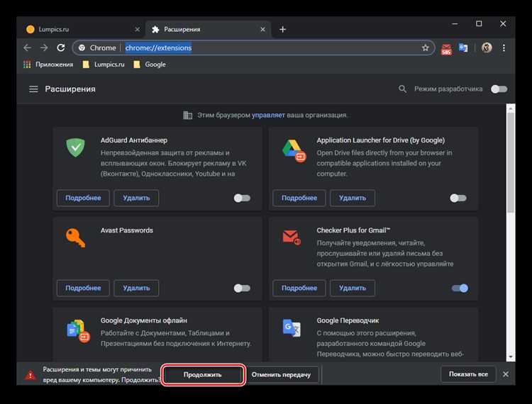Reload the extensions page
Screen dimensions: 532x404
[61, 47]
